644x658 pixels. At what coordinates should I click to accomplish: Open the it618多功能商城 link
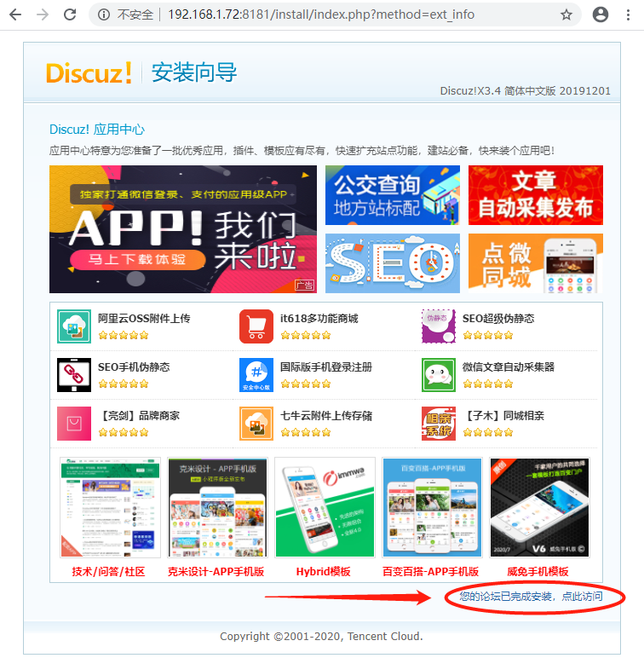[x=319, y=319]
